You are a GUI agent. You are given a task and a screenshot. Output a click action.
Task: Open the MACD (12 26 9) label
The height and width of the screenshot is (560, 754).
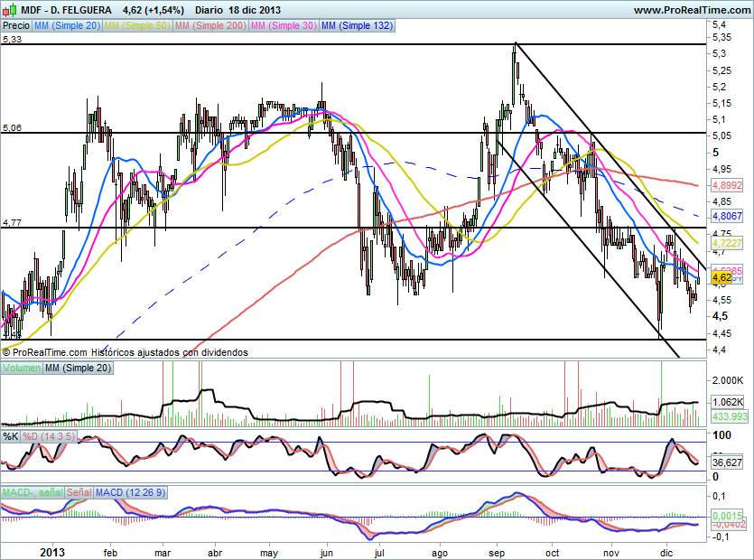[130, 492]
